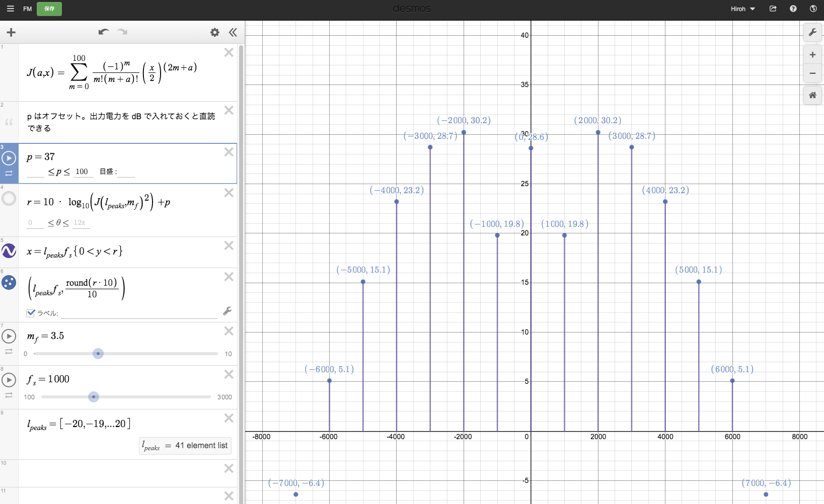Undo the last edit
The width and height of the screenshot is (824, 504).
[104, 32]
